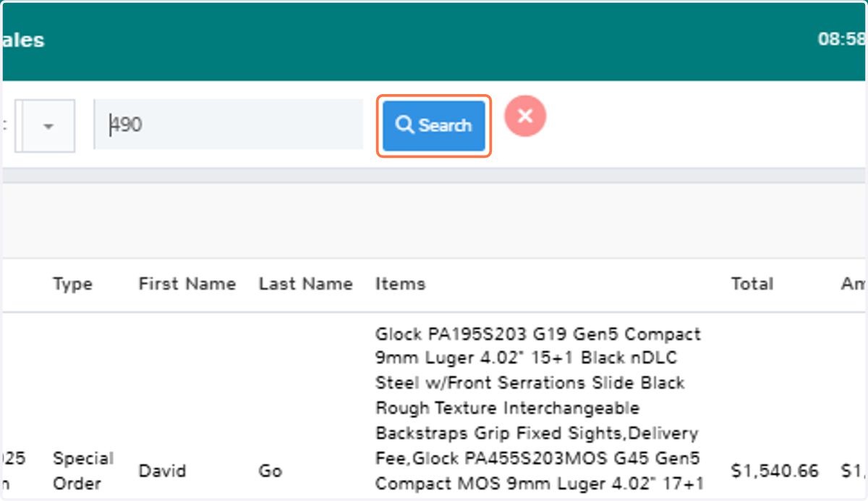Clear search with the red X button
The height and width of the screenshot is (501, 868).
(525, 115)
